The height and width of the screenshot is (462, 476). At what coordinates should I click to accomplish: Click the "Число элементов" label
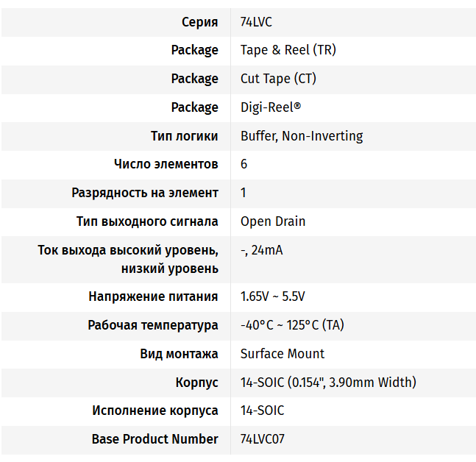click(x=166, y=164)
